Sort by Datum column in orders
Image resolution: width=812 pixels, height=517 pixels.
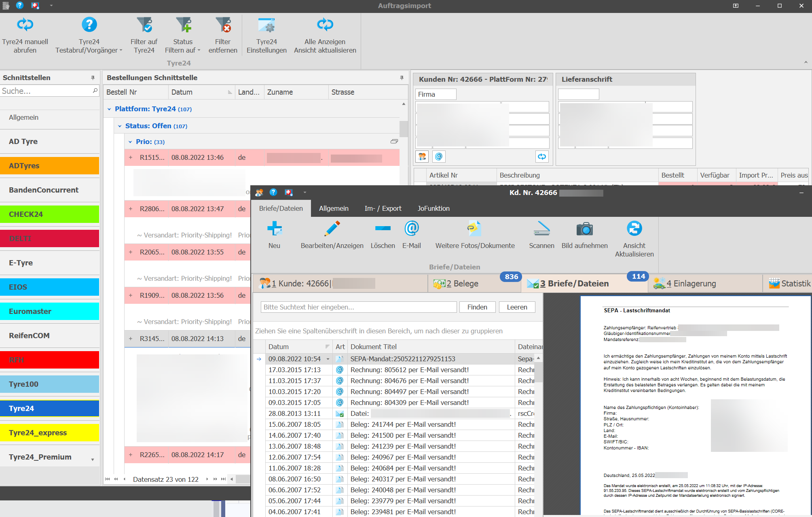(x=201, y=92)
